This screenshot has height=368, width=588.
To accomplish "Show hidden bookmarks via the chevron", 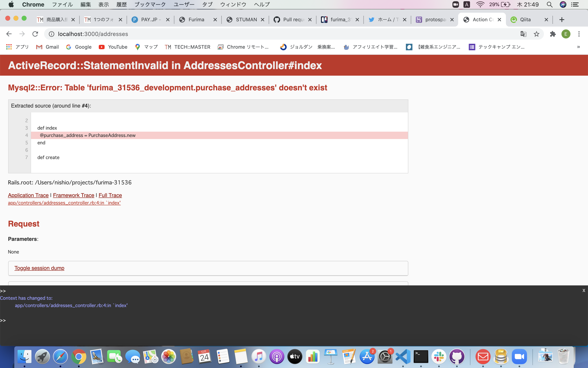I will pyautogui.click(x=579, y=47).
